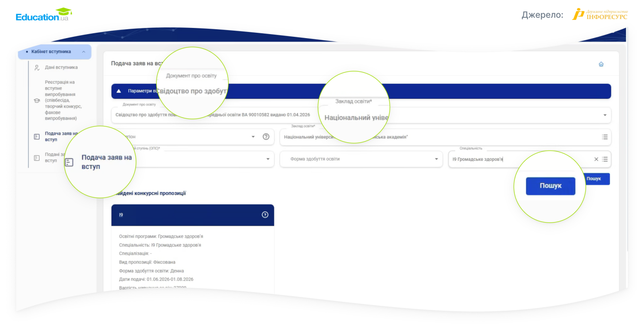Click the Інфоресурс logo
The image size is (644, 325).
pyautogui.click(x=600, y=14)
